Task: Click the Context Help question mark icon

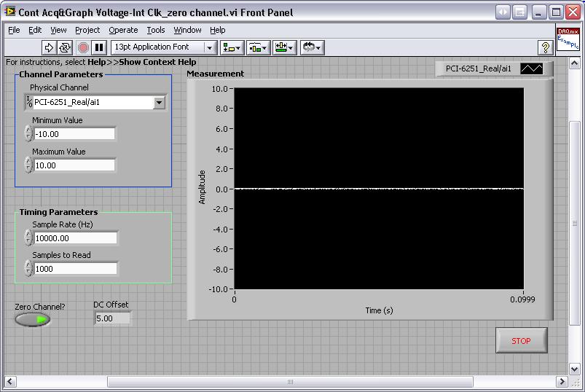Action: click(x=545, y=47)
